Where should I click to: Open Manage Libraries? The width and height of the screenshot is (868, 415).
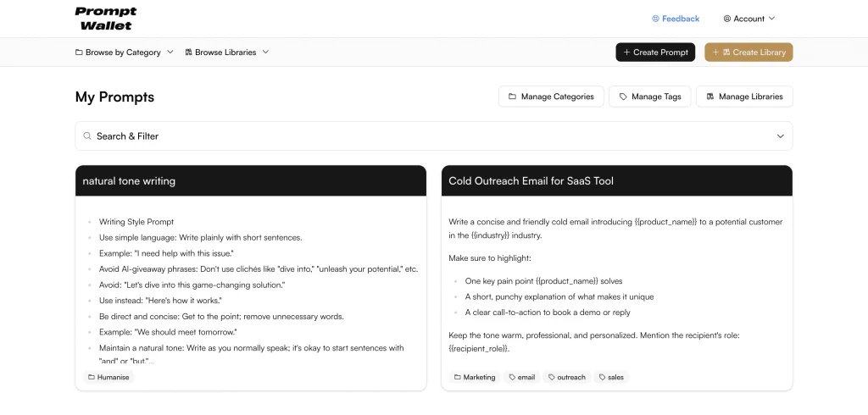[744, 97]
